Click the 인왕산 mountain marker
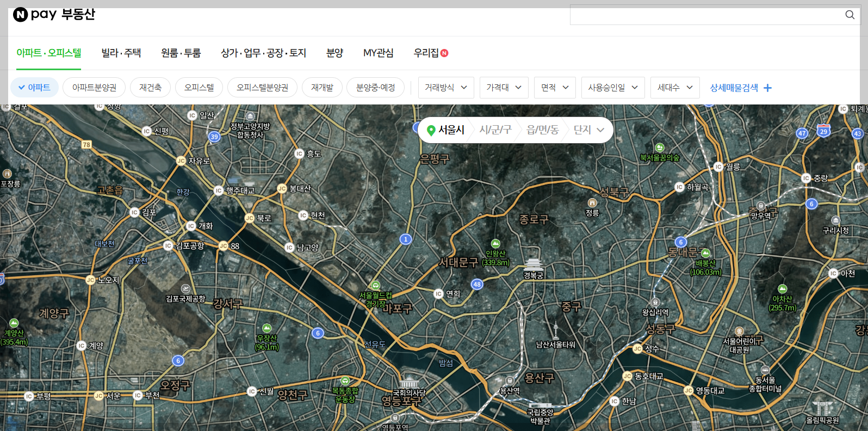This screenshot has height=431, width=868. tap(495, 244)
